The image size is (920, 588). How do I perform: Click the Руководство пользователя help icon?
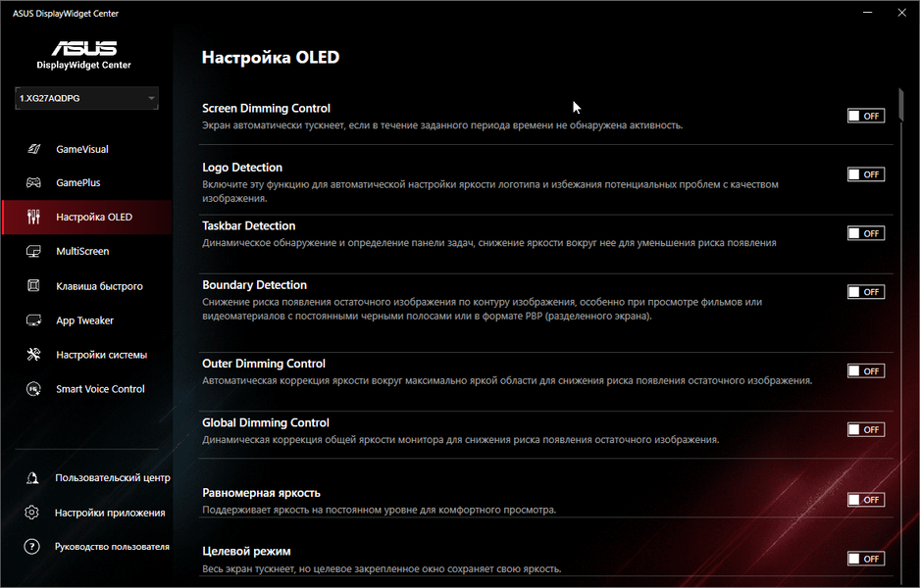(x=31, y=547)
